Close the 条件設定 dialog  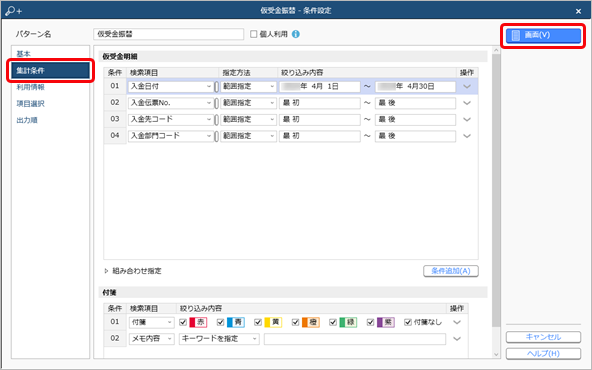pyautogui.click(x=578, y=11)
